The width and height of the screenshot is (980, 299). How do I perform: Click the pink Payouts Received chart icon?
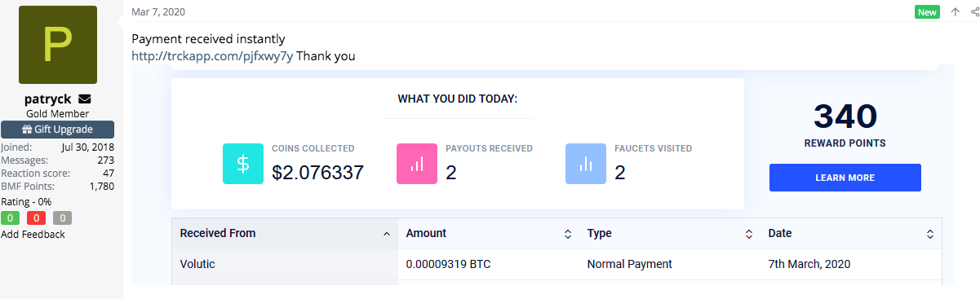[x=417, y=163]
